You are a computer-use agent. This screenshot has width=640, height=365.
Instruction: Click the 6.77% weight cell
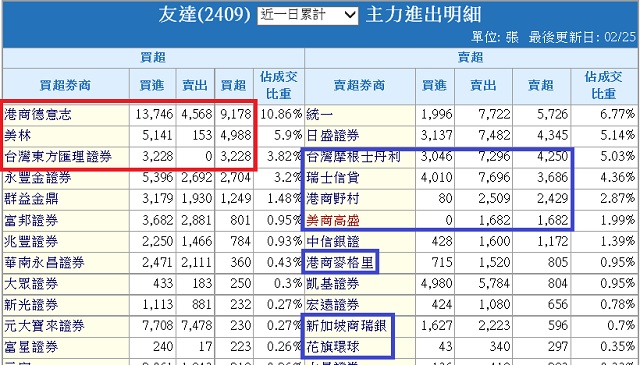[x=617, y=114]
